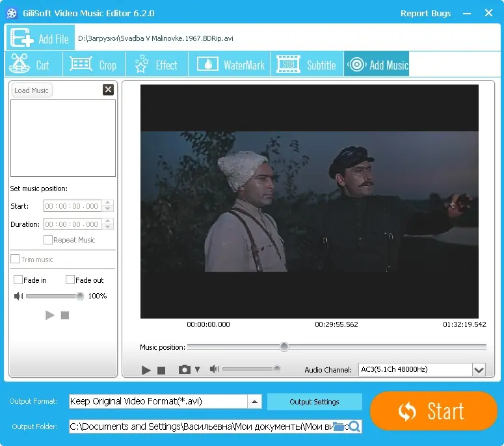Increase the Start time with up arrow
The height and width of the screenshot is (446, 504).
pos(108,203)
